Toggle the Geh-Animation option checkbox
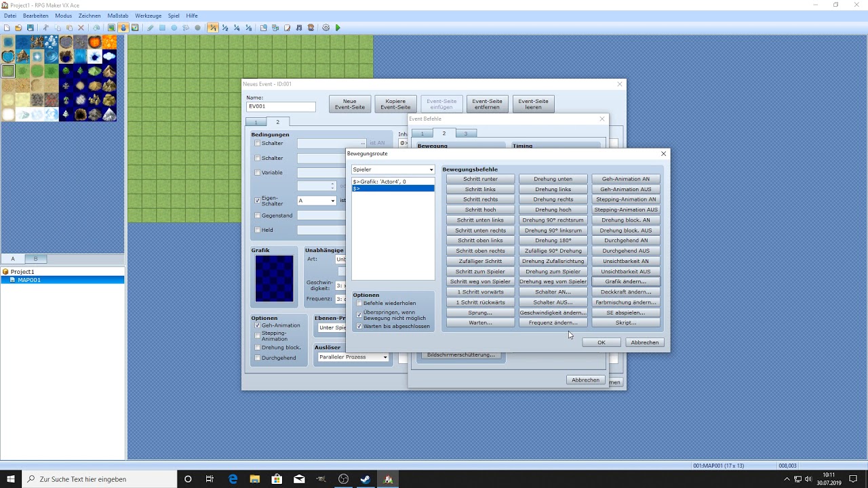 point(258,325)
